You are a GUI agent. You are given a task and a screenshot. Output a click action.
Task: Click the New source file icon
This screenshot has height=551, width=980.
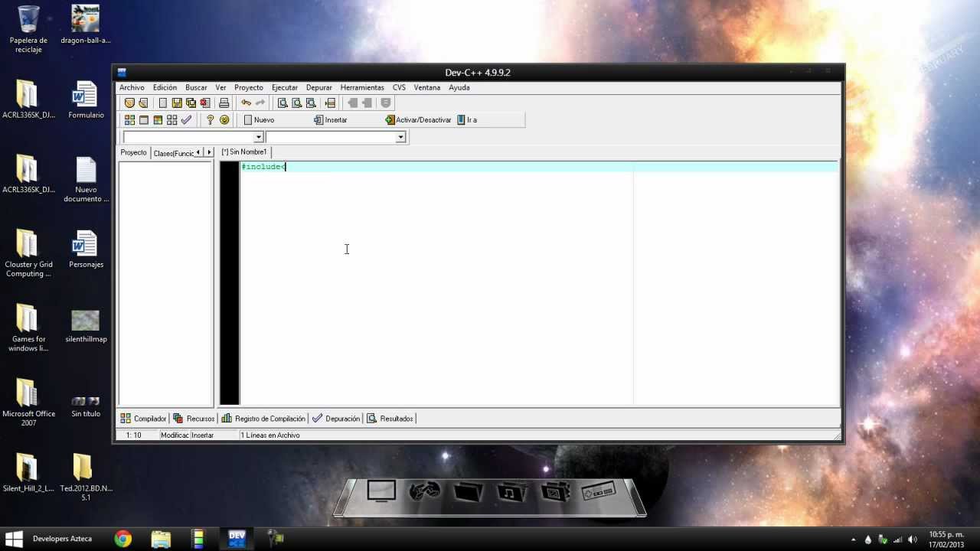(162, 103)
